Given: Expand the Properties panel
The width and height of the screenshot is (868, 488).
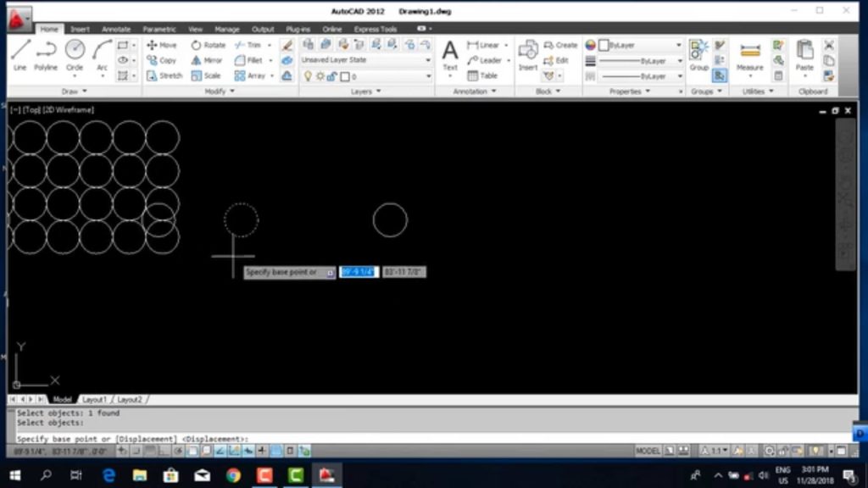Looking at the screenshot, I should (630, 91).
